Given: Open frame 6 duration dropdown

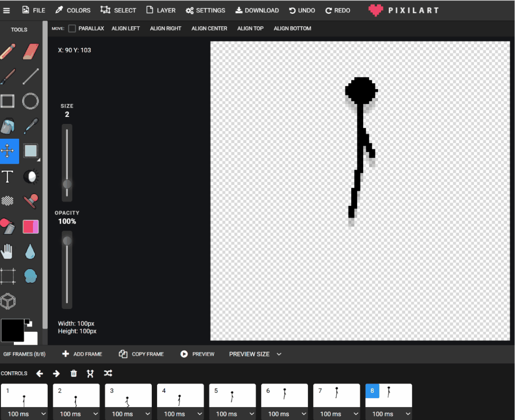Looking at the screenshot, I should click(x=284, y=414).
